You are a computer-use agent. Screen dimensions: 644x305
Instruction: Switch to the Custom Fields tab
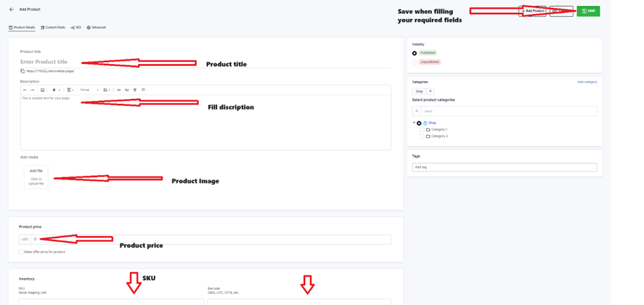coord(53,27)
